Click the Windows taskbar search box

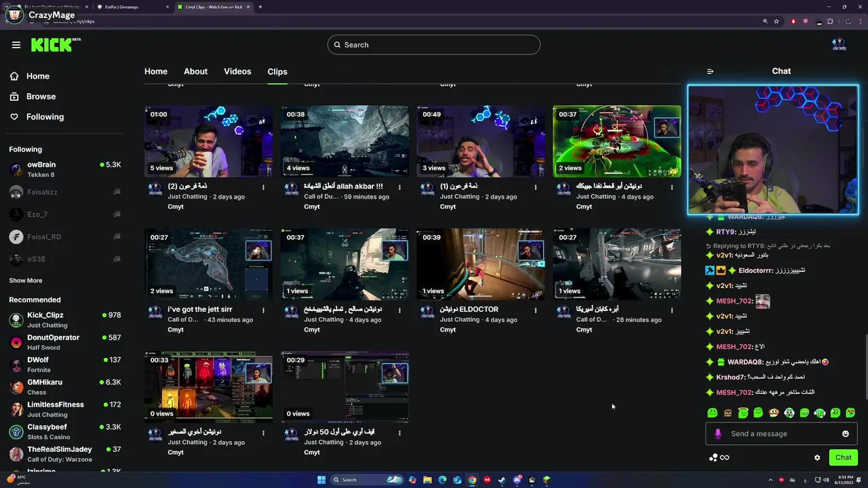click(366, 480)
